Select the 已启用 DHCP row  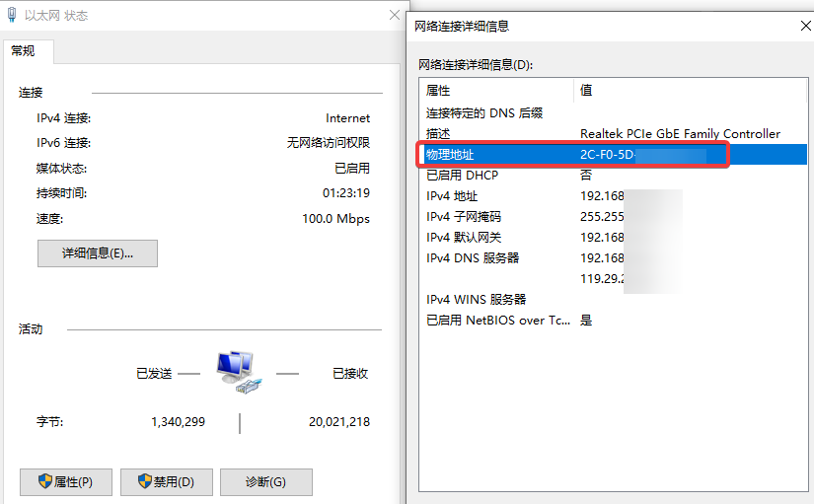click(613, 176)
